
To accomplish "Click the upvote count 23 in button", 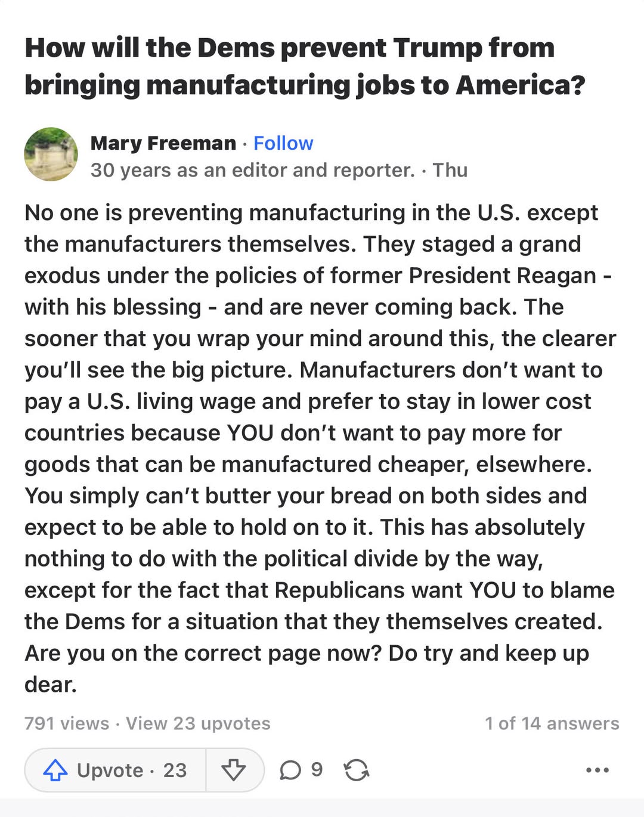I will point(175,770).
